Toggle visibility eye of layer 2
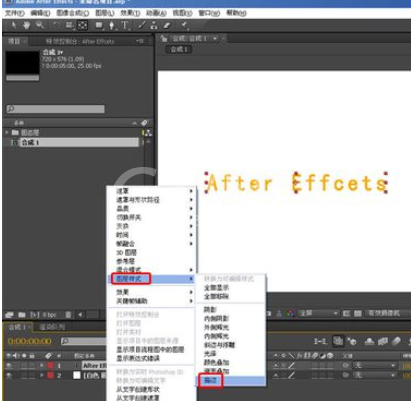Image resolution: width=411 pixels, height=401 pixels. (9, 375)
